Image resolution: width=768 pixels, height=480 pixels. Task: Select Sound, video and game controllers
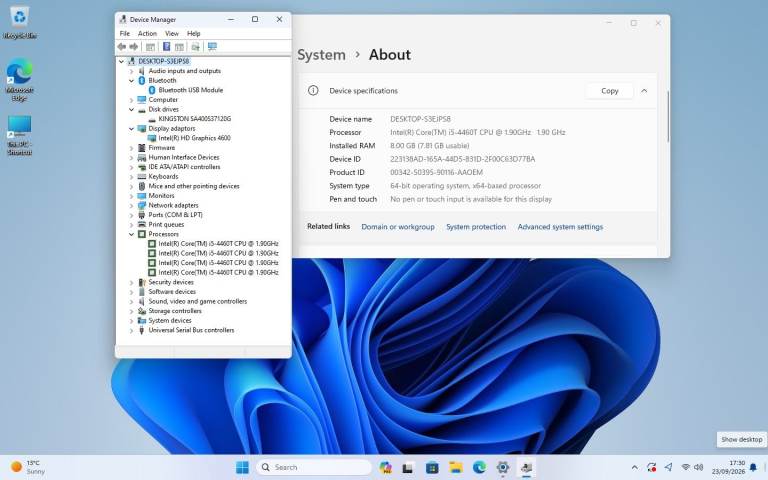click(197, 301)
